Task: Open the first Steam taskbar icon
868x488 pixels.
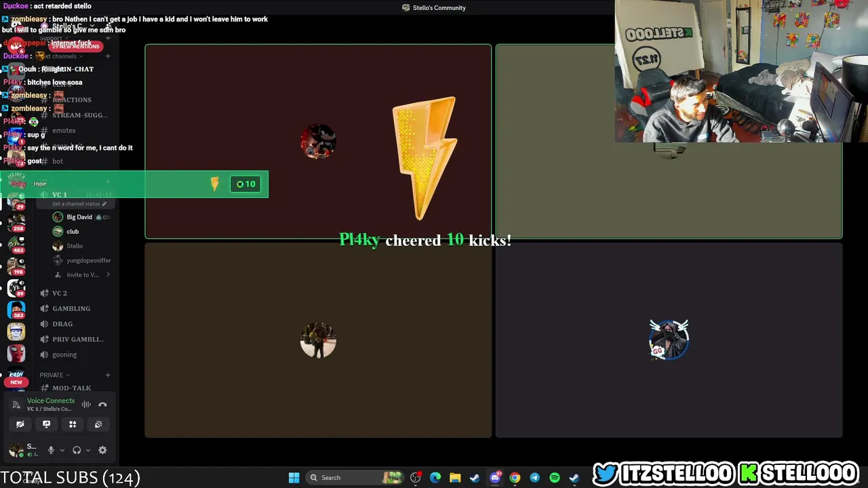Action: pos(475,478)
